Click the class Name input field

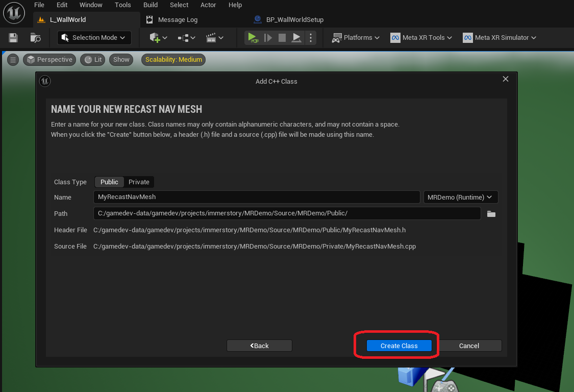(257, 198)
